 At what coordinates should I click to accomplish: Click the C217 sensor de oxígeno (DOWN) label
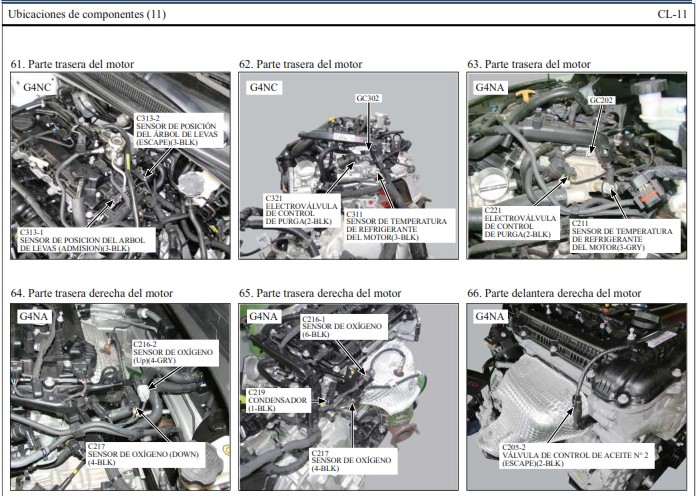click(146, 455)
